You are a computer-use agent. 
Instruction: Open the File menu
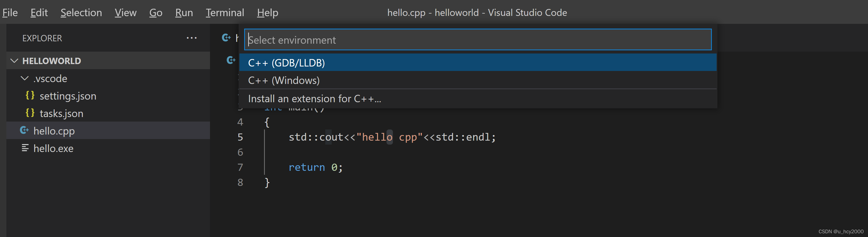tap(10, 12)
